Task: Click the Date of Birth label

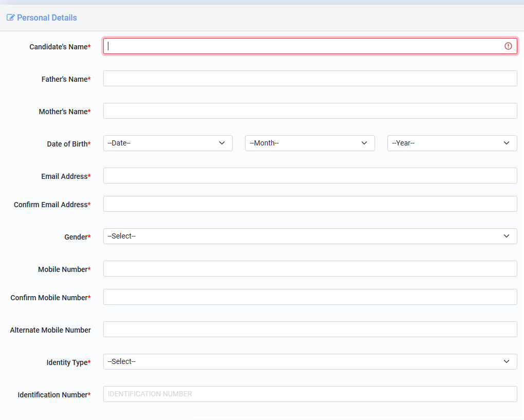Action: tap(68, 144)
